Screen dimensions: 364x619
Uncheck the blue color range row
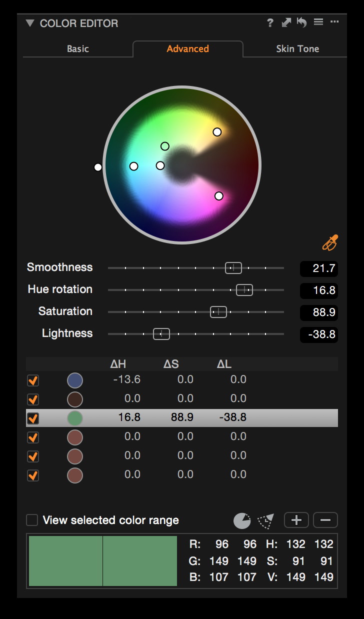(x=33, y=380)
